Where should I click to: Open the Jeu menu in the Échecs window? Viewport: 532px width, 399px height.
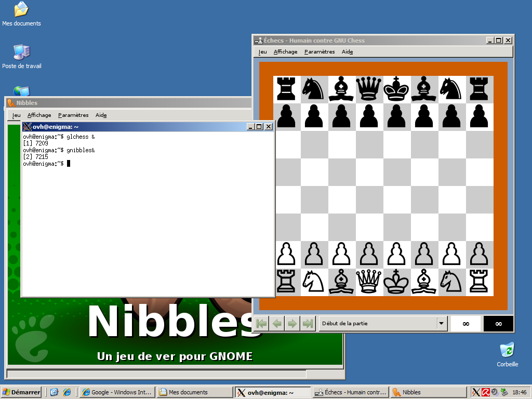(x=263, y=52)
